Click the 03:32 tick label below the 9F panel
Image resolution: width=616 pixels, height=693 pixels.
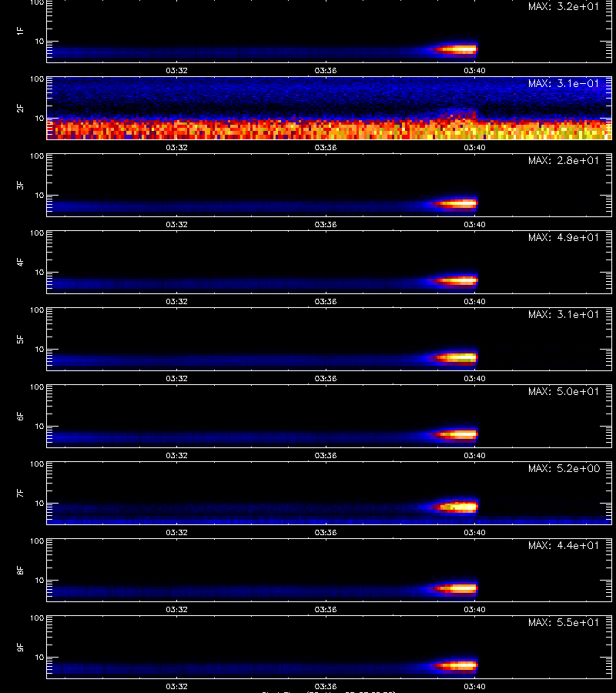click(177, 686)
